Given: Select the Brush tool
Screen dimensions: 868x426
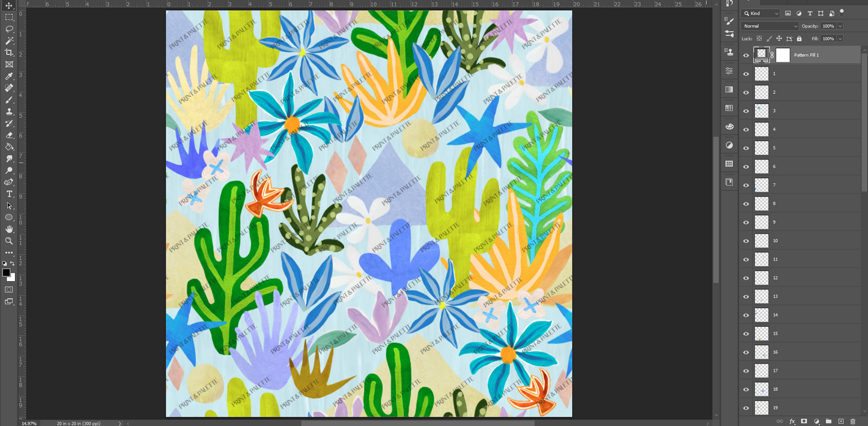Looking at the screenshot, I should pyautogui.click(x=9, y=100).
